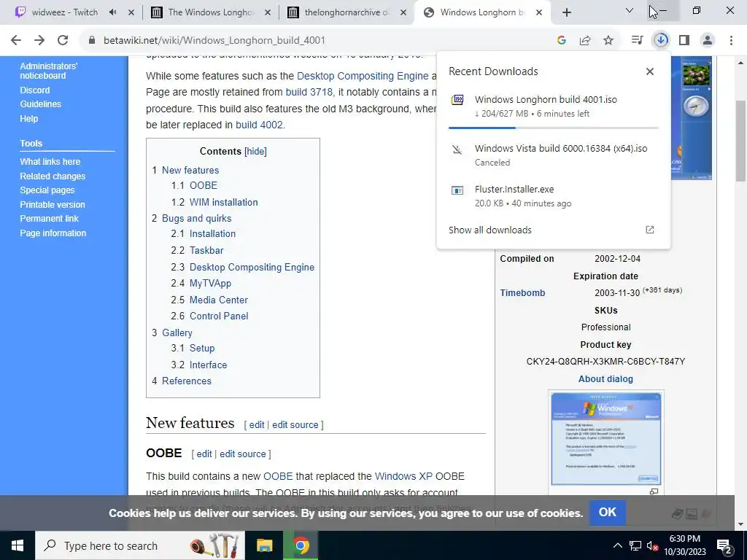This screenshot has height=560, width=747.
Task: Close the widweez Twitch tab
Action: pyautogui.click(x=131, y=13)
